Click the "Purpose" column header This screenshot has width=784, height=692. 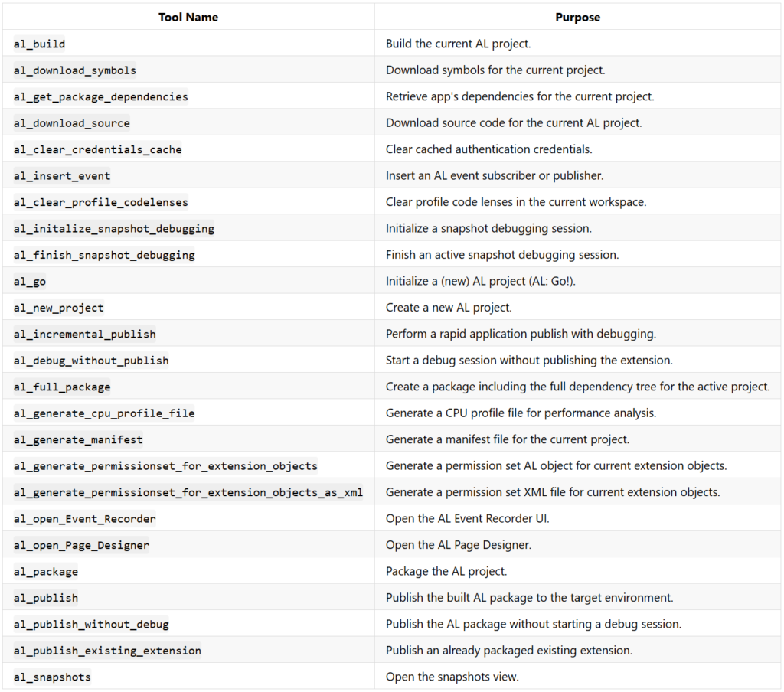pyautogui.click(x=577, y=17)
